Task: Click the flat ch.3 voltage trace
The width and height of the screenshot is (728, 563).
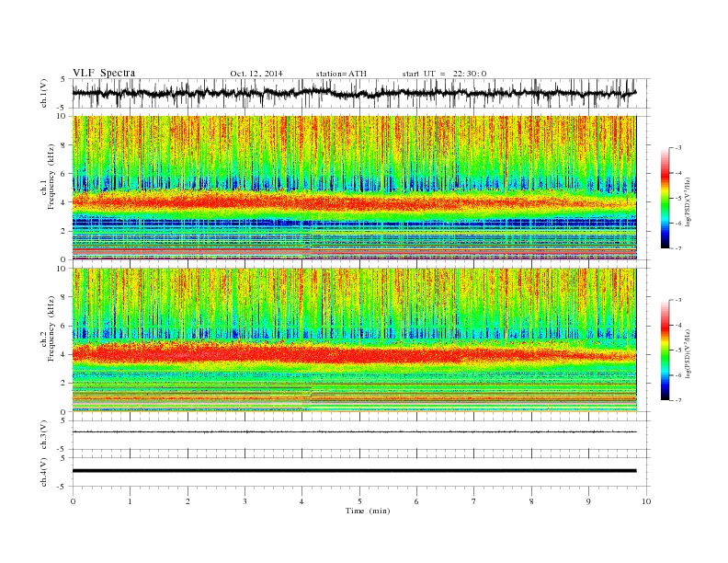Action: click(354, 432)
